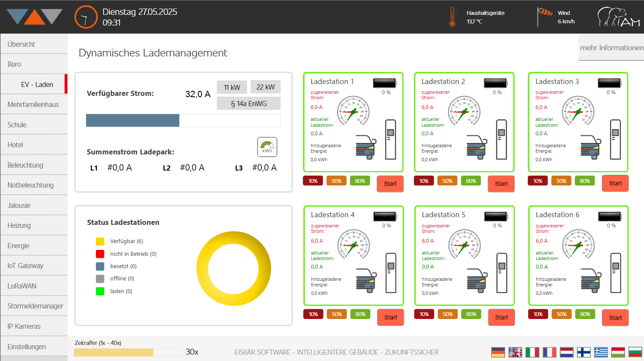644x361 pixels.
Task: Set available power to 11 kW
Action: 232,87
